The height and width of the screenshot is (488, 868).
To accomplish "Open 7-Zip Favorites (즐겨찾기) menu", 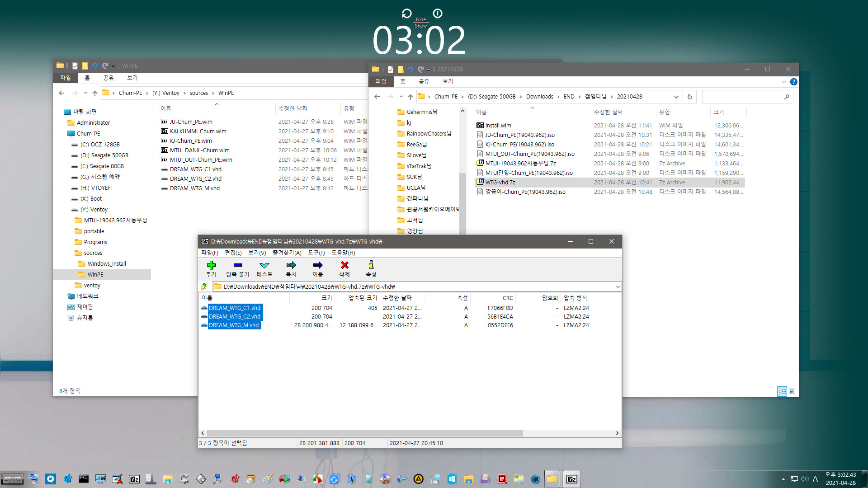I will [287, 253].
